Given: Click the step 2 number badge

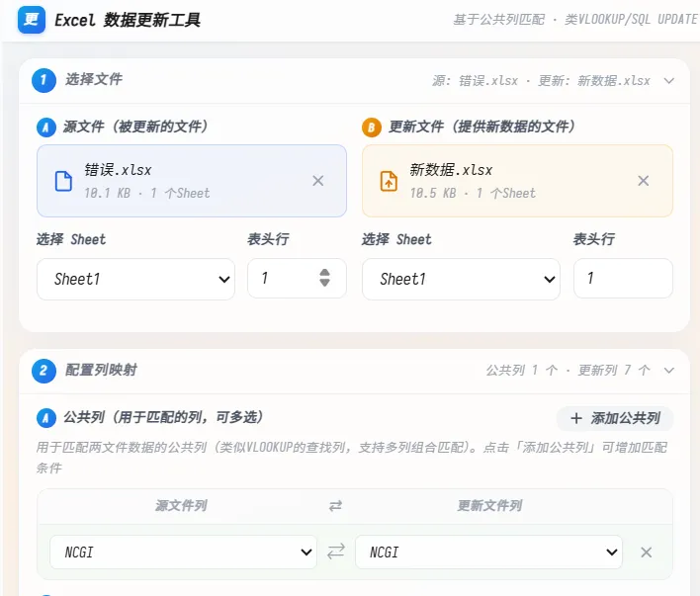Looking at the screenshot, I should coord(44,371).
